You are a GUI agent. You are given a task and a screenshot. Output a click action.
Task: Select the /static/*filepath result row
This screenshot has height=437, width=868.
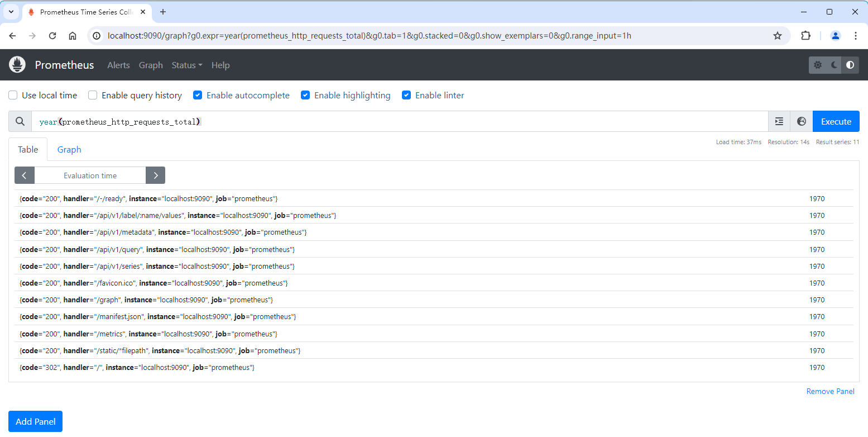coord(434,350)
